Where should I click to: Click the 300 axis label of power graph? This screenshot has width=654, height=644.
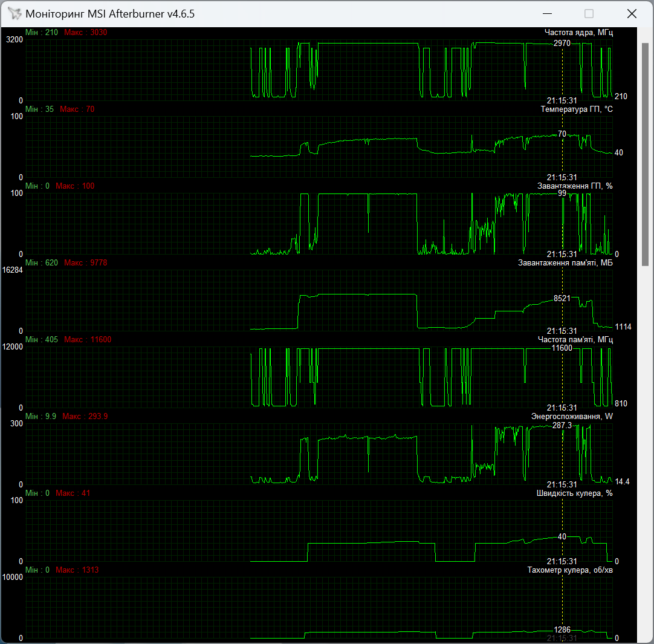point(16,423)
